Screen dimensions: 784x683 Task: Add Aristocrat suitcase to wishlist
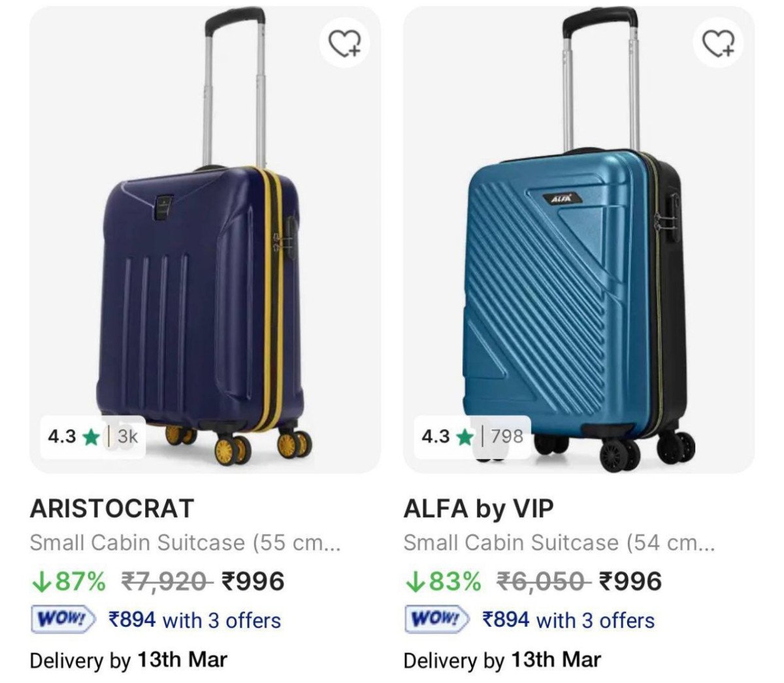tap(344, 44)
